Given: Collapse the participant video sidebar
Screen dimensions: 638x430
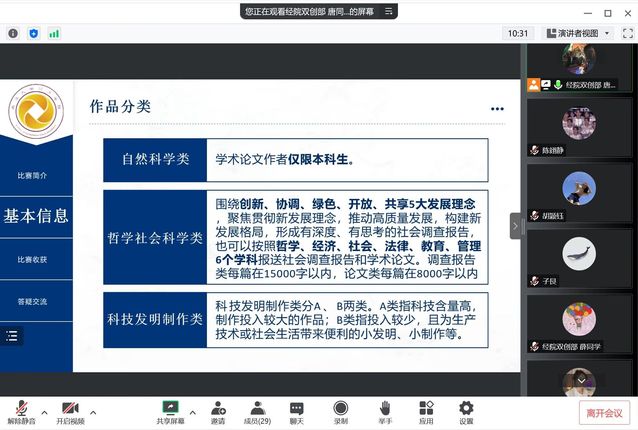Looking at the screenshot, I should click(516, 226).
